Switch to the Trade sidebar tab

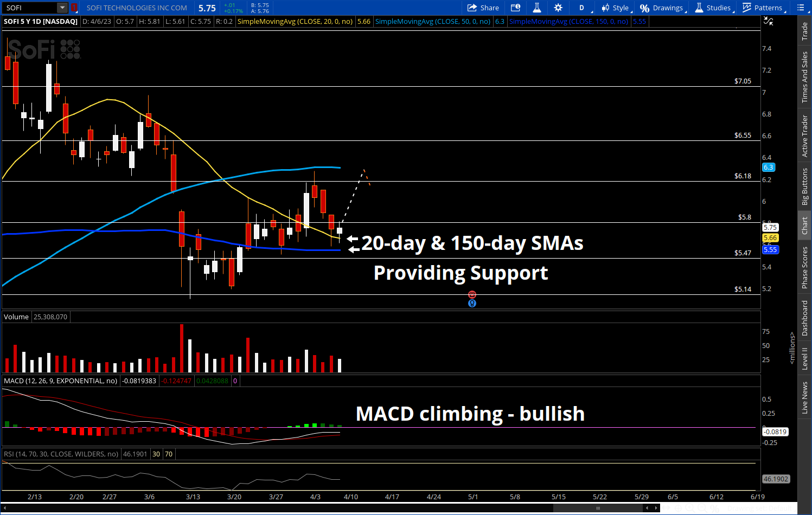[x=805, y=31]
